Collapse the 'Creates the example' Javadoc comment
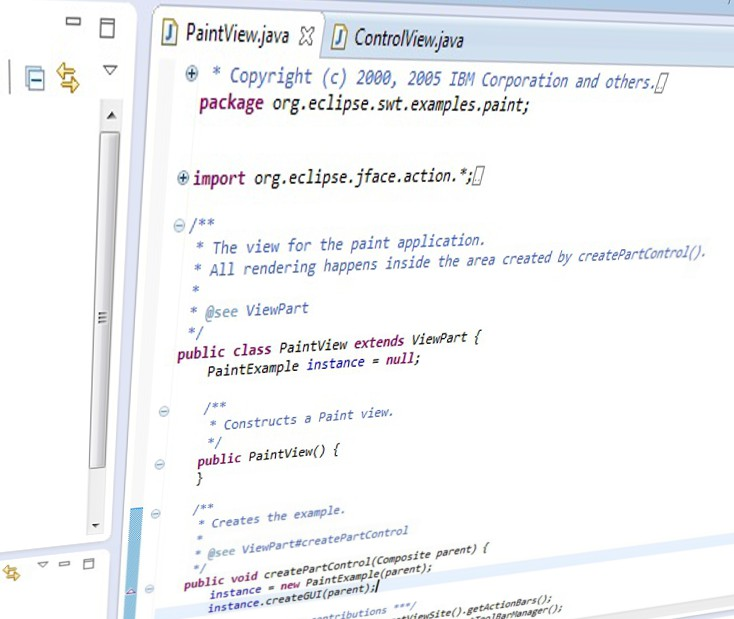The width and height of the screenshot is (734, 619). tap(155, 514)
